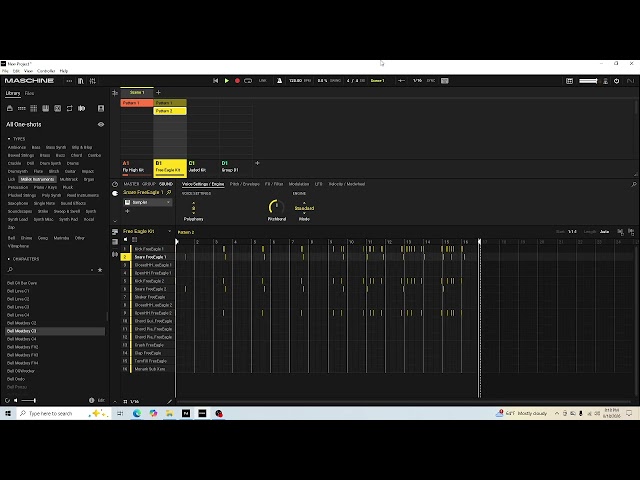Select the One-shots browser icon
Viewport: 640px width, 480px height.
82,108
